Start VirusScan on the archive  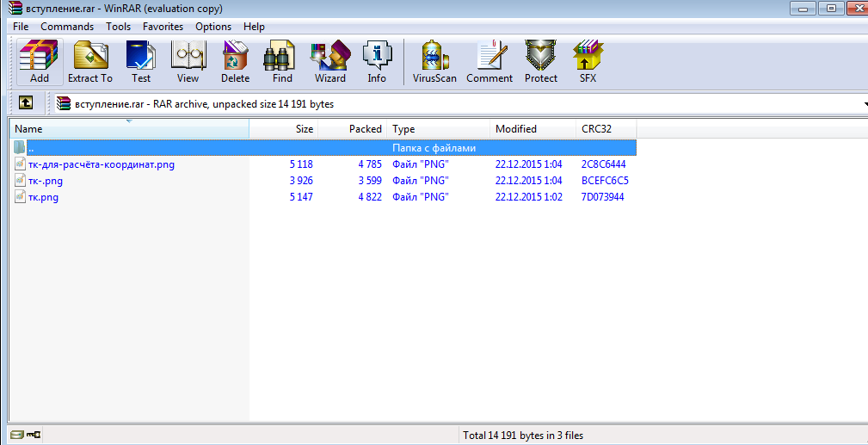click(434, 61)
